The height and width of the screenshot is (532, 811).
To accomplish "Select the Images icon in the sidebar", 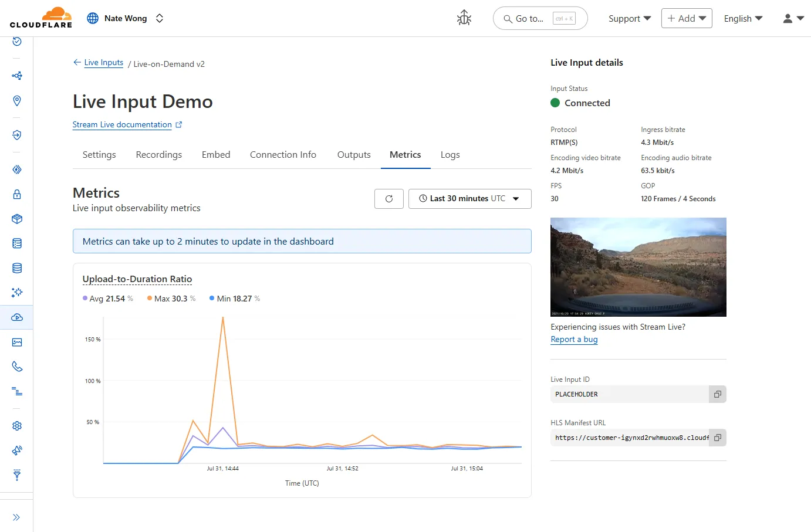I will coord(17,342).
